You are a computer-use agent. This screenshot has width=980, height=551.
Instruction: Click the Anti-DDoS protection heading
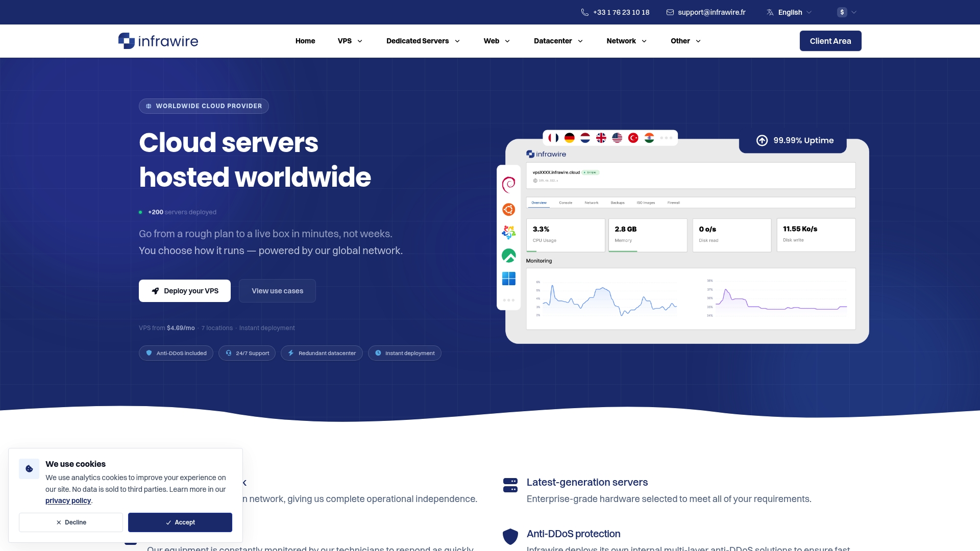pyautogui.click(x=573, y=534)
